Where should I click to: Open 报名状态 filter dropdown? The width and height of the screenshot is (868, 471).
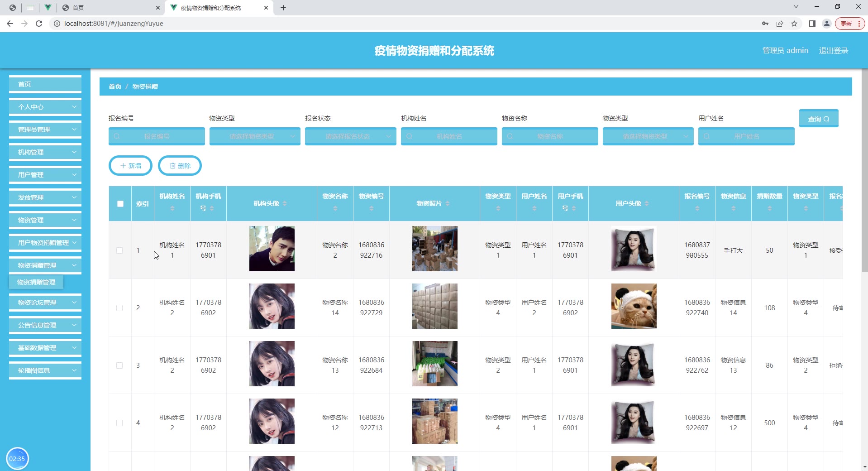point(351,136)
